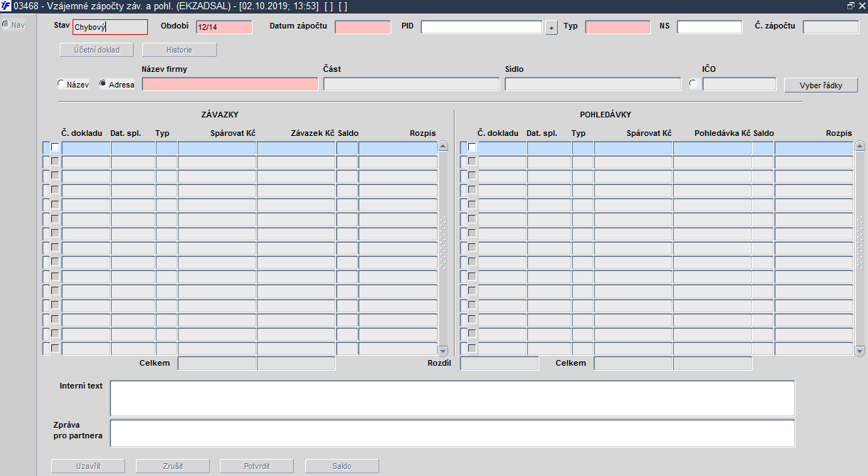Click the Zpráva pro partnera text area

[452, 433]
